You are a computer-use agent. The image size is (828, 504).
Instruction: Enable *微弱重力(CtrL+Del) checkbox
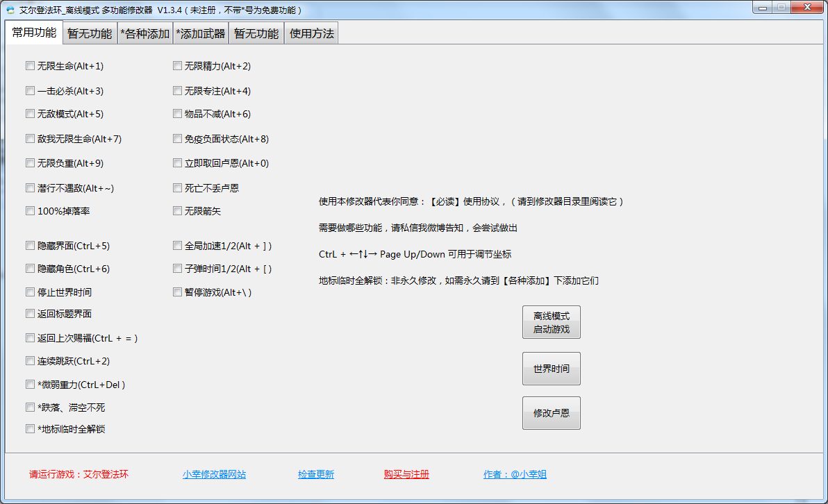click(x=30, y=384)
